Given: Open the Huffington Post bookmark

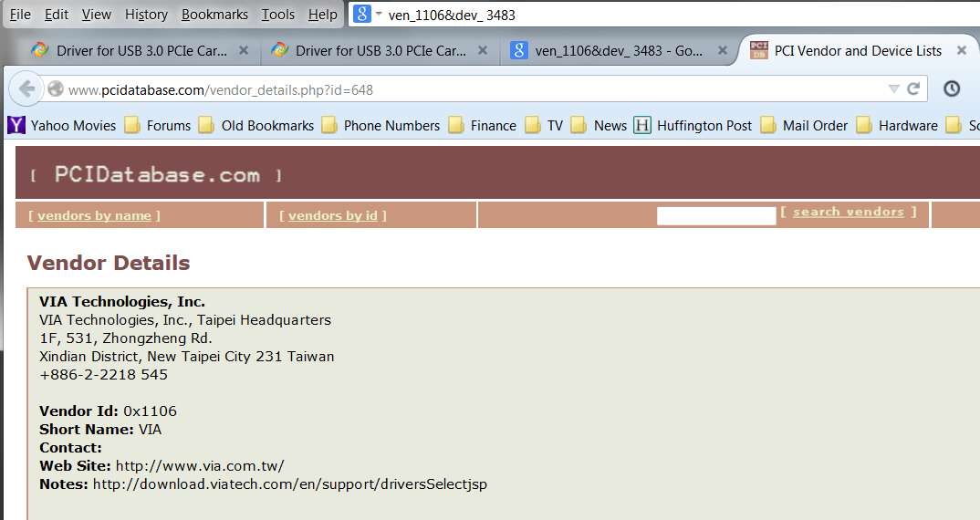Looking at the screenshot, I should click(693, 126).
